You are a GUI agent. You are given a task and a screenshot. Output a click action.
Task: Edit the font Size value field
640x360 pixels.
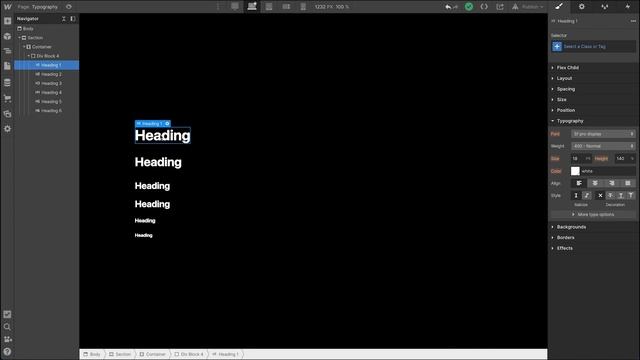[x=581, y=158]
